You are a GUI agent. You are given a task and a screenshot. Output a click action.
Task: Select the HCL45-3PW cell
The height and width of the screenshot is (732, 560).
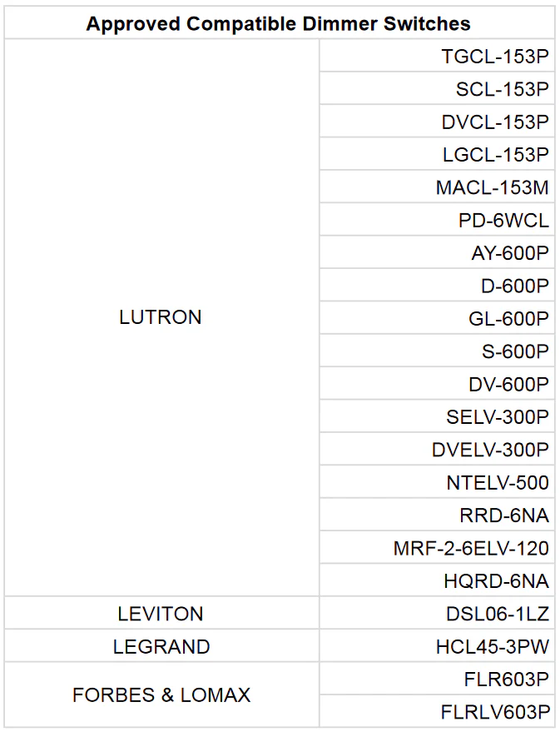coord(493,646)
